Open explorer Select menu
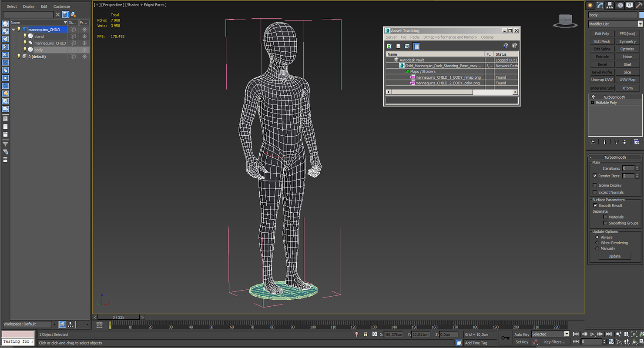This screenshot has width=644, height=348. (x=12, y=7)
